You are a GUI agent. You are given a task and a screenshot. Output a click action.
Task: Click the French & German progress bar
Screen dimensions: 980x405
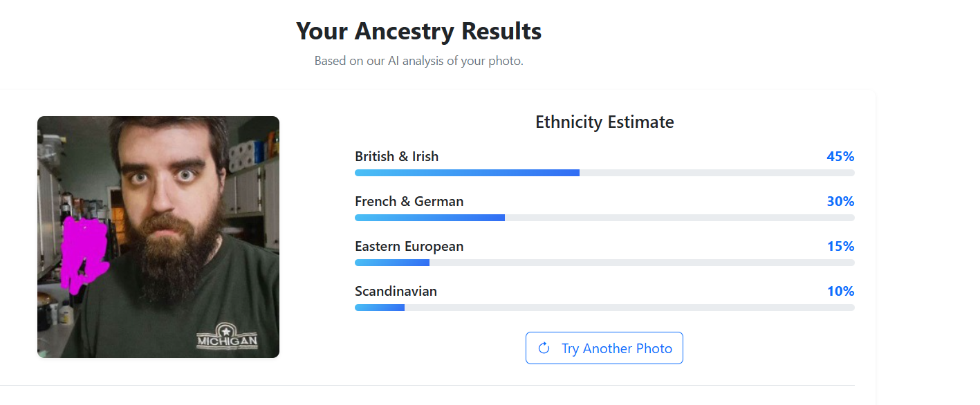604,218
